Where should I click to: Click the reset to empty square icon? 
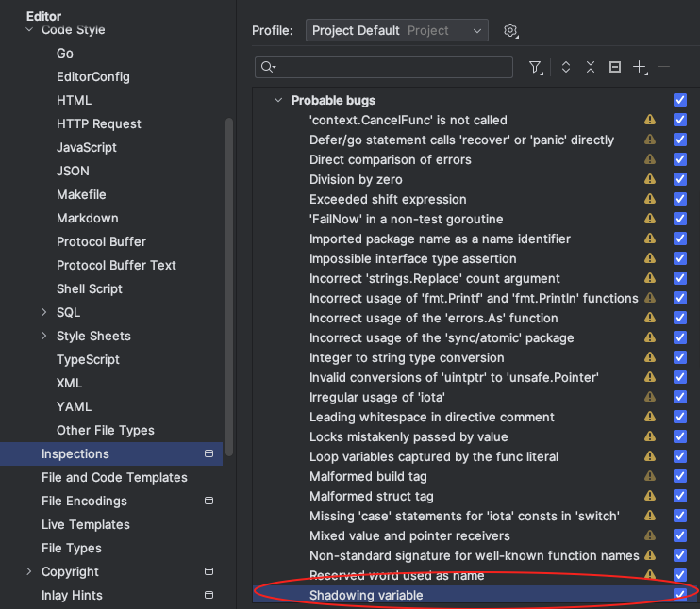pos(615,67)
